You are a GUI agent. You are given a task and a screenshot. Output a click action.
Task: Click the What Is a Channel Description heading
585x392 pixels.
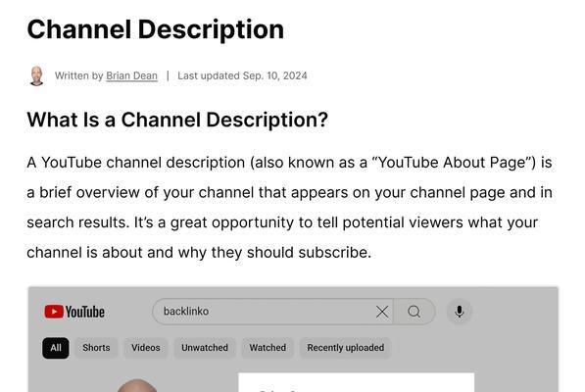(177, 120)
